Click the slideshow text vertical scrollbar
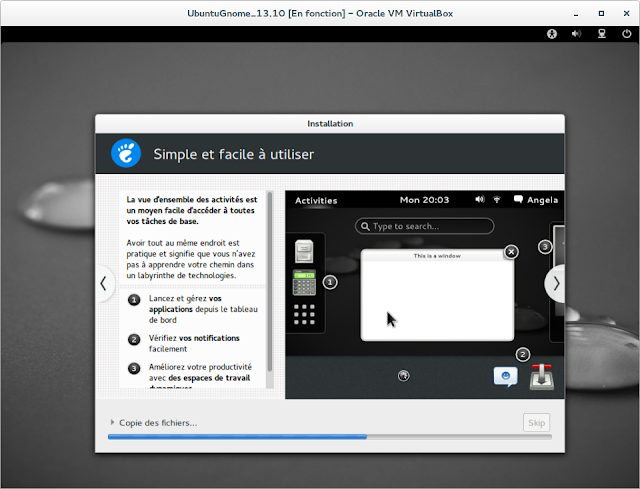Screen dimensions: 640x489 tap(269, 282)
